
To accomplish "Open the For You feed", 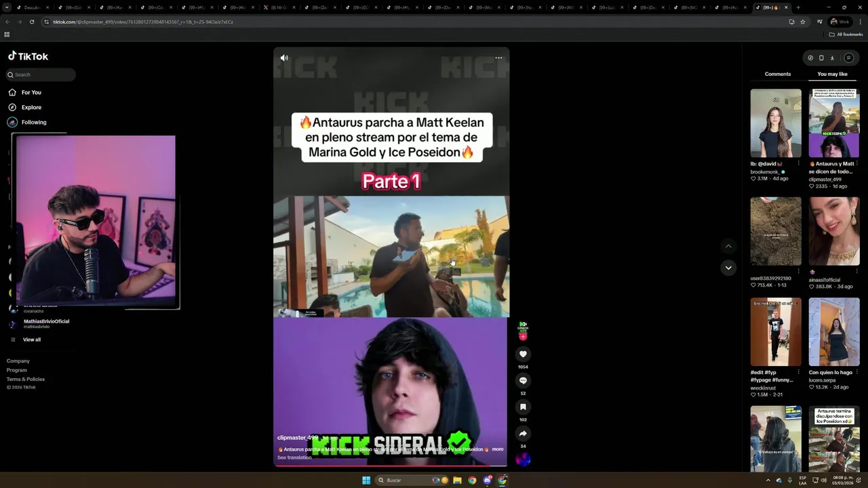I will 24,92.
